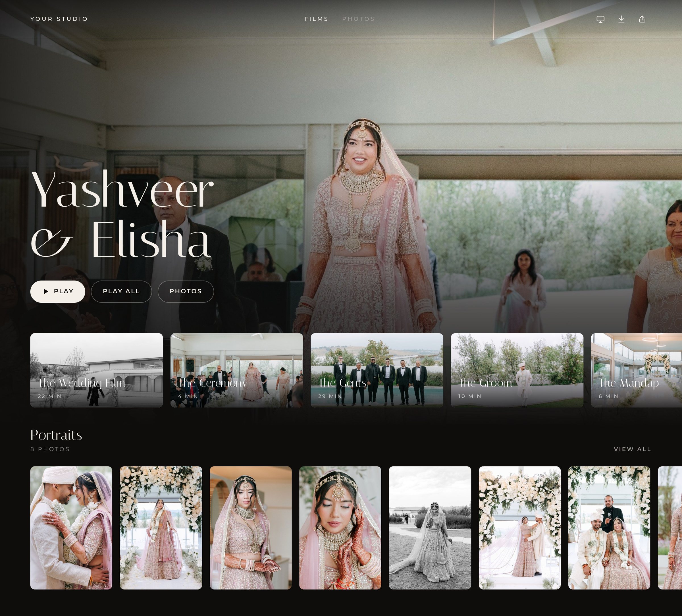Viewport: 682px width, 616px height.
Task: Click the Yashveer & Elisha title
Action: [x=122, y=213]
